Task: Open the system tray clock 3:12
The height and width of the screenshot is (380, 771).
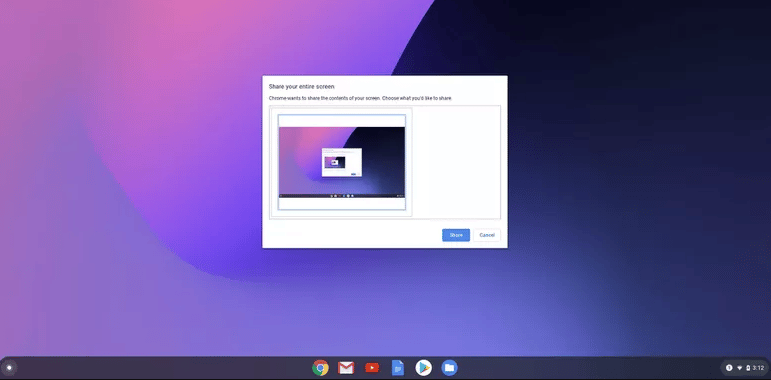Action: click(758, 368)
